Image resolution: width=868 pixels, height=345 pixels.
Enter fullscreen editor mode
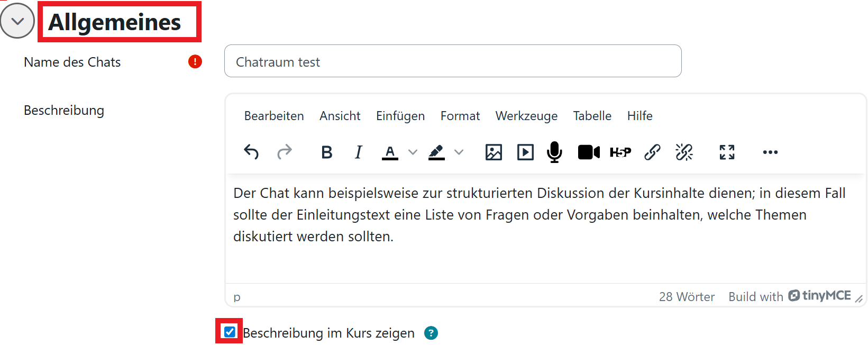point(727,152)
